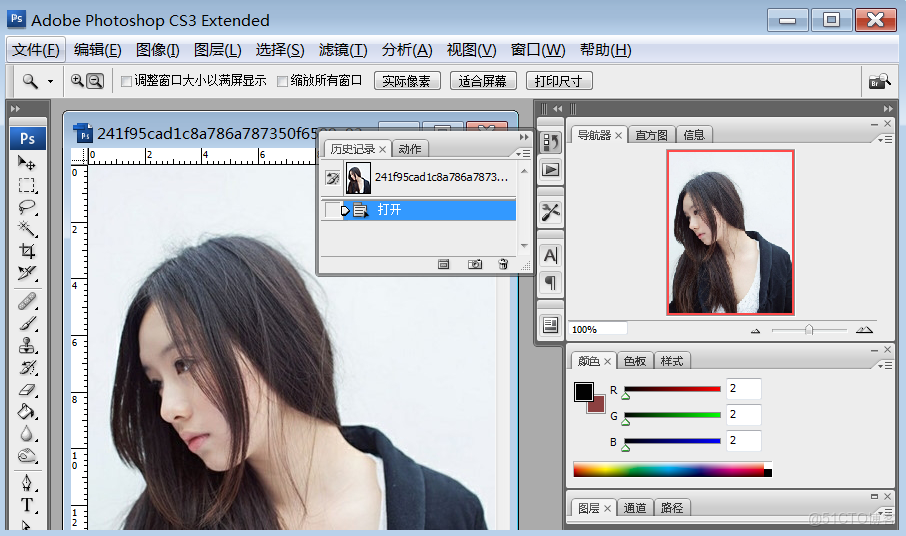Select the Dodge tool
This screenshot has width=906, height=536.
click(x=27, y=456)
